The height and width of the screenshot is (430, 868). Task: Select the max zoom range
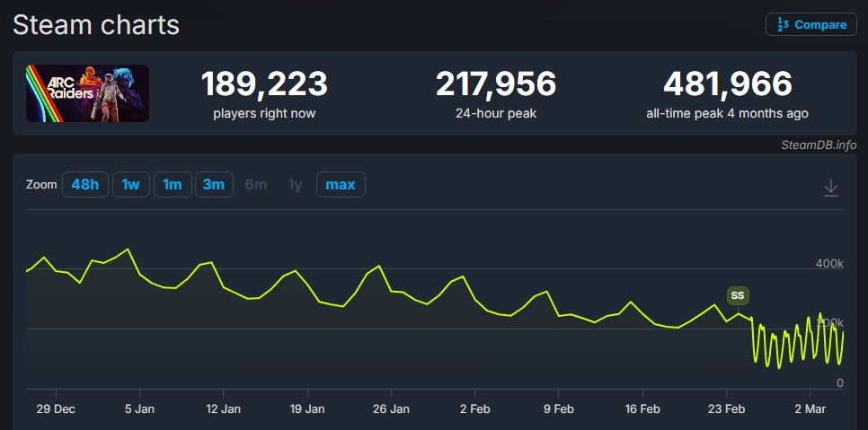point(341,185)
